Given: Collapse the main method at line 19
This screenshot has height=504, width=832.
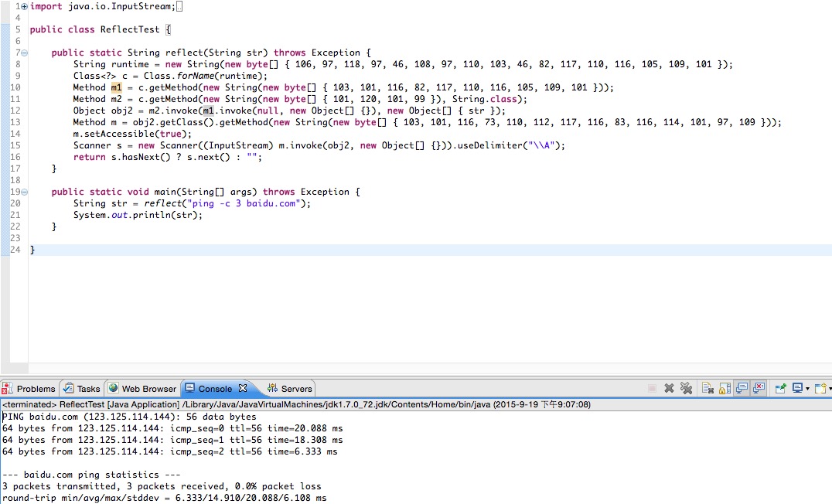Looking at the screenshot, I should pyautogui.click(x=25, y=192).
